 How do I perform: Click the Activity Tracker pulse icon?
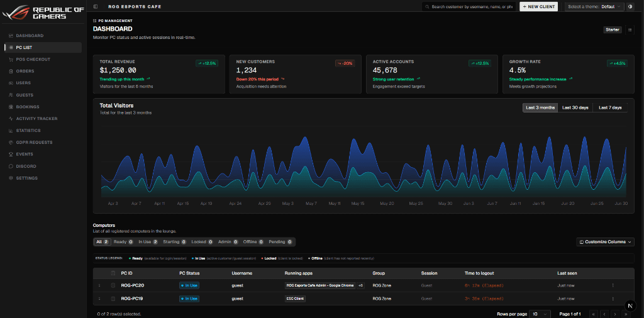11,119
